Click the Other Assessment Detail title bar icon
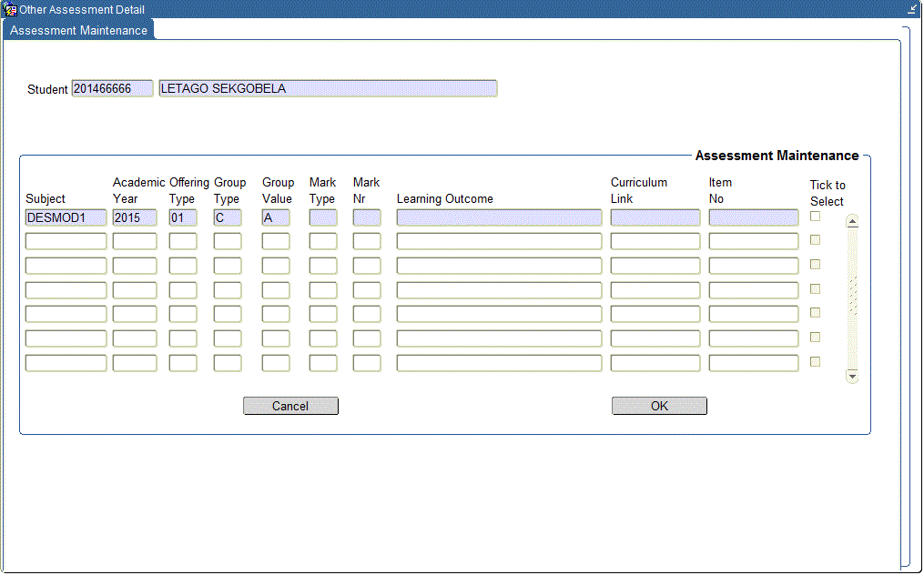The image size is (924, 575). 9,9
